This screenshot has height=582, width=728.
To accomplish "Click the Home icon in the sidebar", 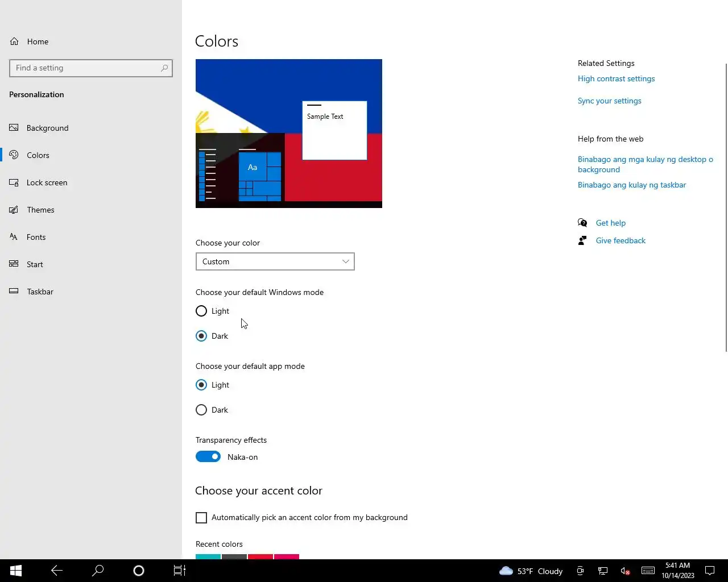I will pyautogui.click(x=14, y=41).
